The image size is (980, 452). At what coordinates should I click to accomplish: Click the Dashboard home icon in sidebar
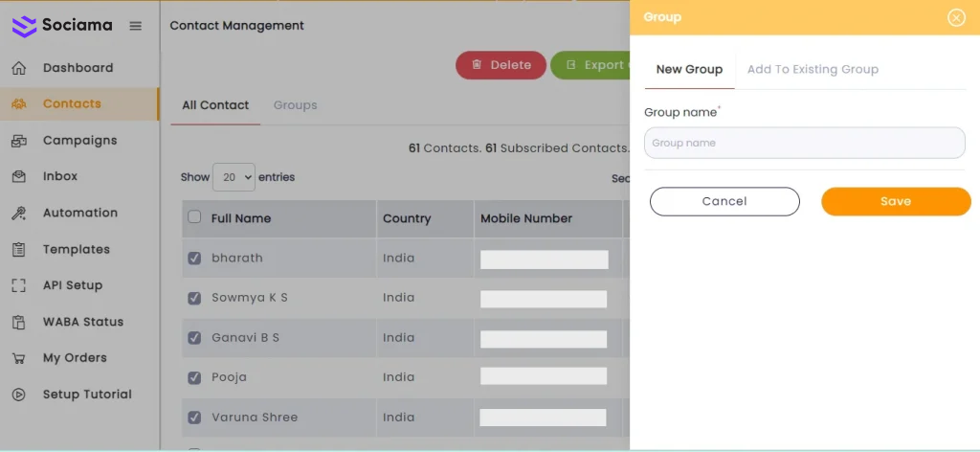(19, 68)
